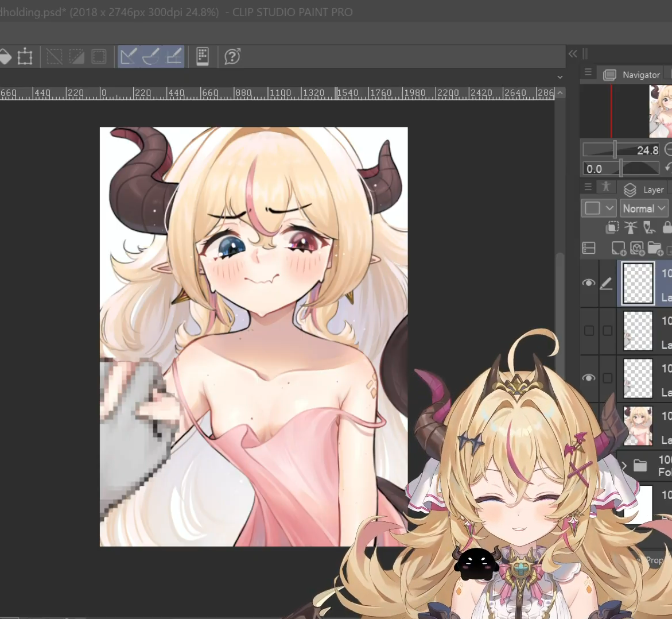Expand the command bar overflow chevron
Image resolution: width=672 pixels, height=619 pixels.
pyautogui.click(x=560, y=77)
